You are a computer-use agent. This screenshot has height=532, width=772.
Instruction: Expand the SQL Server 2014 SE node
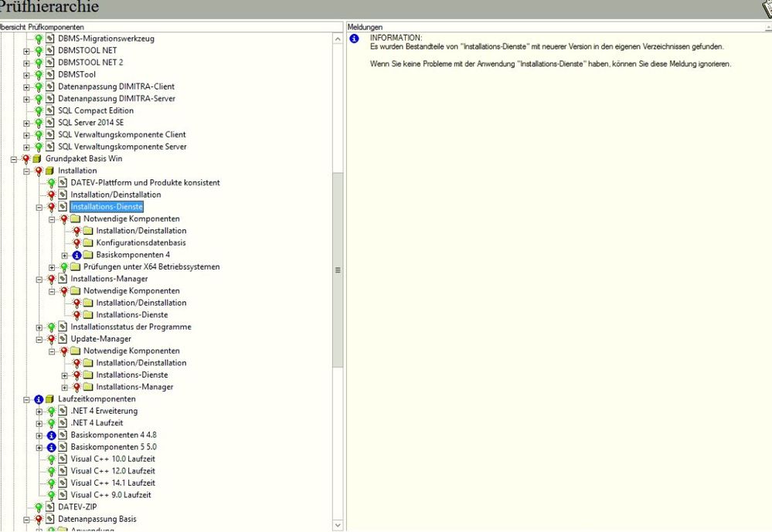coord(27,123)
